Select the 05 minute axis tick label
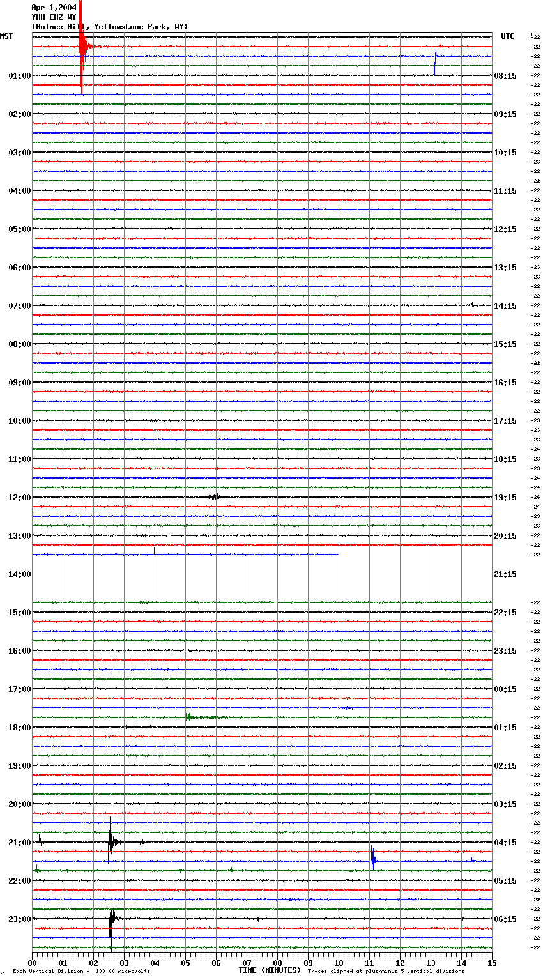Image resolution: width=543 pixels, height=980 pixels. (x=185, y=963)
